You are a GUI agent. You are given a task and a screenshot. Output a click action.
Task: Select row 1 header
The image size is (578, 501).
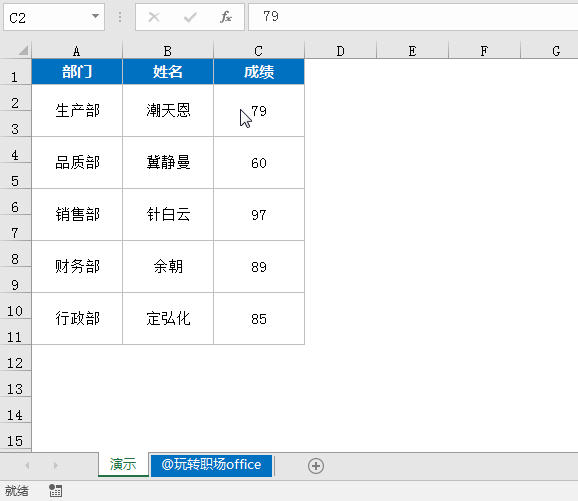pos(15,72)
